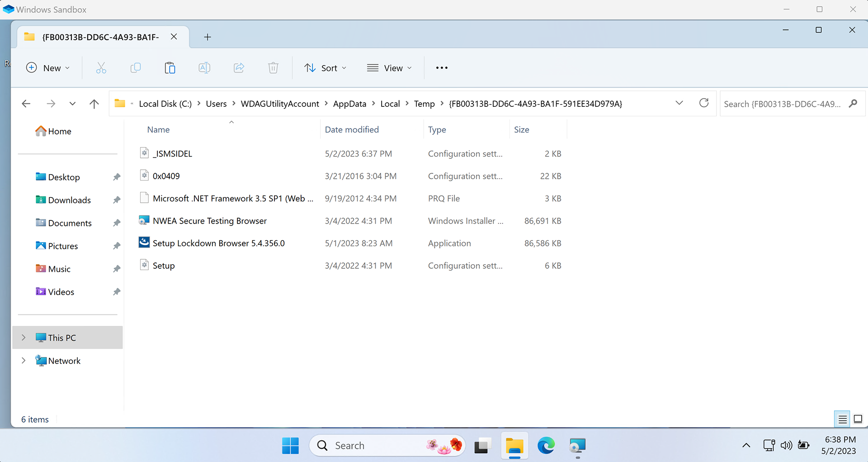
Task: Go back with the left arrow
Action: pos(26,104)
